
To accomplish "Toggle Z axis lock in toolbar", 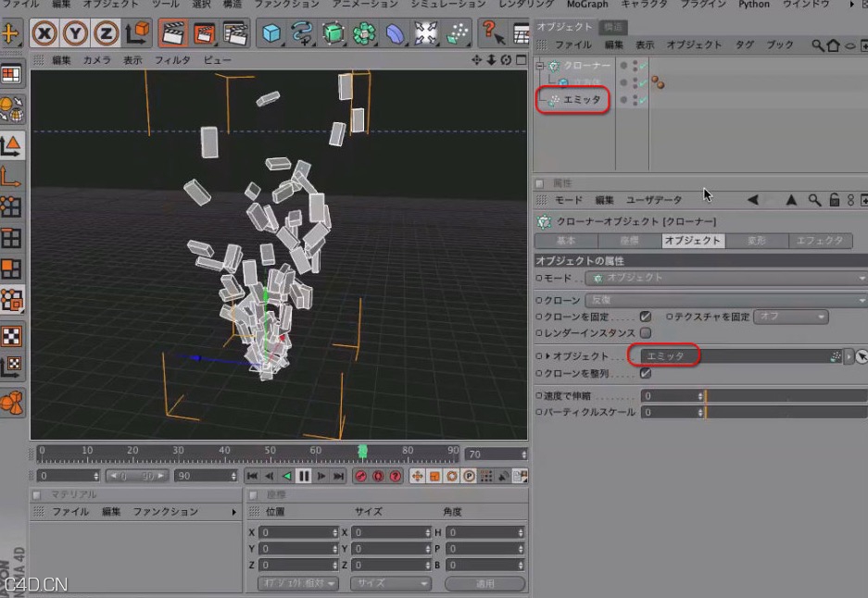I will (x=107, y=33).
